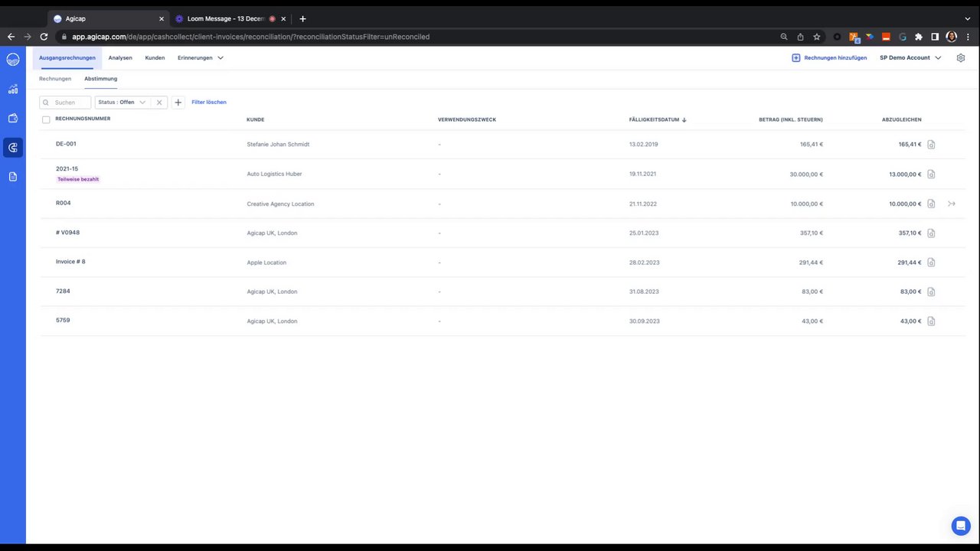Open the Intercom chat bubble
Image resolution: width=980 pixels, height=551 pixels.
(961, 526)
